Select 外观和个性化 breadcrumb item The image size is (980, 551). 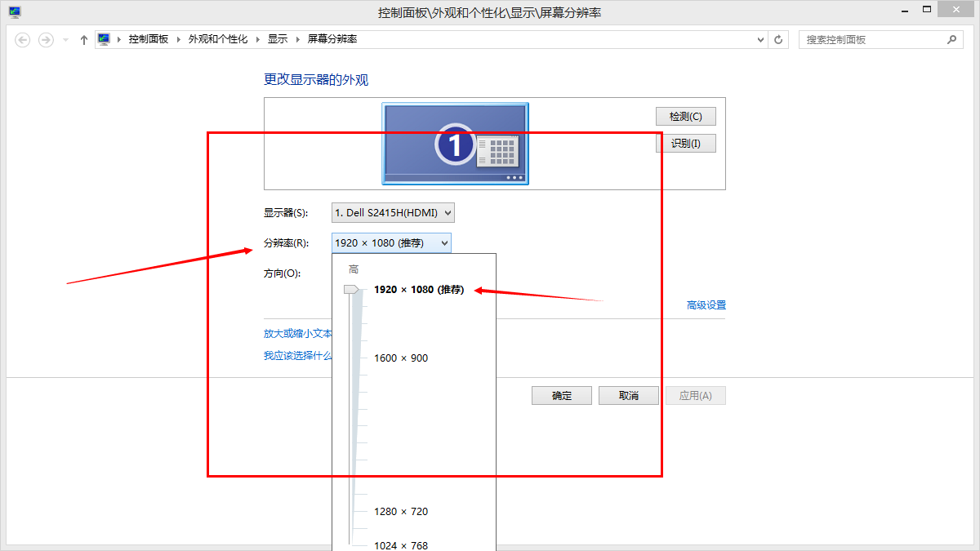[218, 39]
